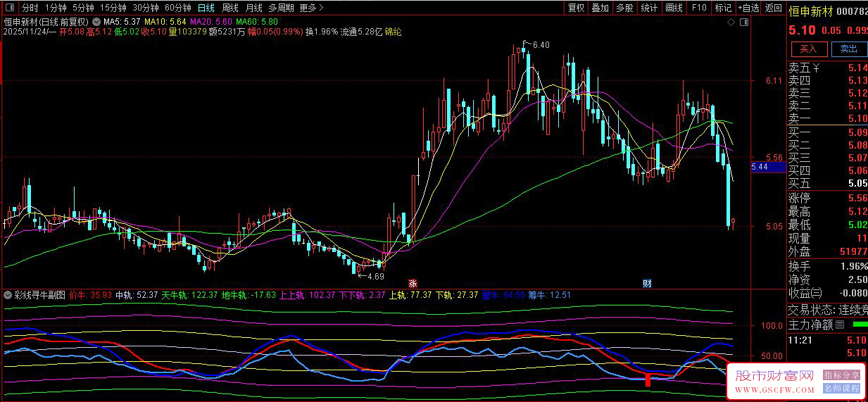Click the 5.44 price marker on price axis
This screenshot has width=868, height=402.
pyautogui.click(x=760, y=167)
